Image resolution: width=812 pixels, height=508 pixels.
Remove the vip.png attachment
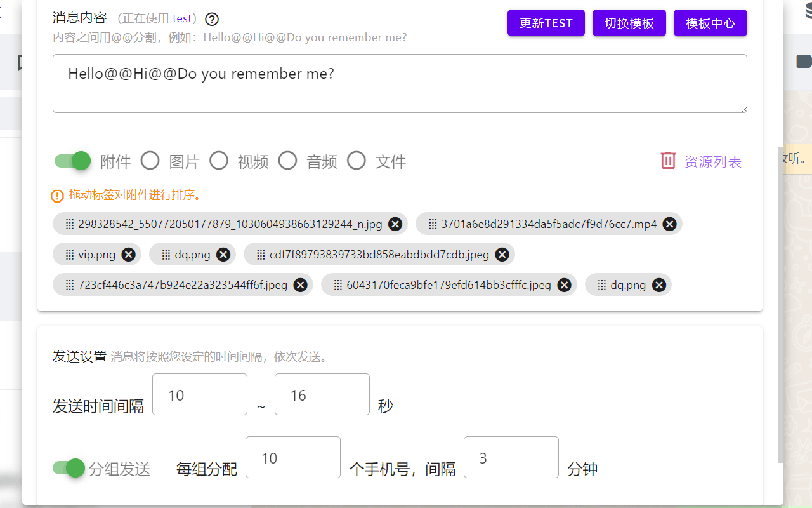tap(128, 254)
